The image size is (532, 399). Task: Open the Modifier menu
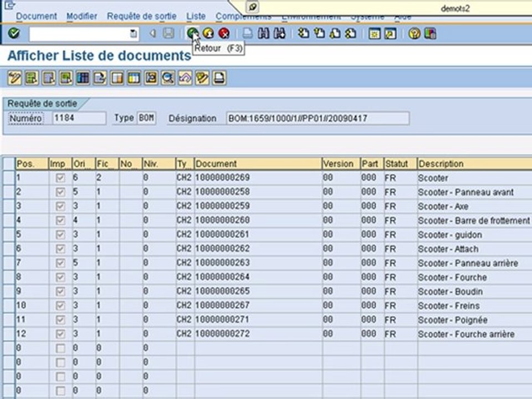click(x=82, y=16)
